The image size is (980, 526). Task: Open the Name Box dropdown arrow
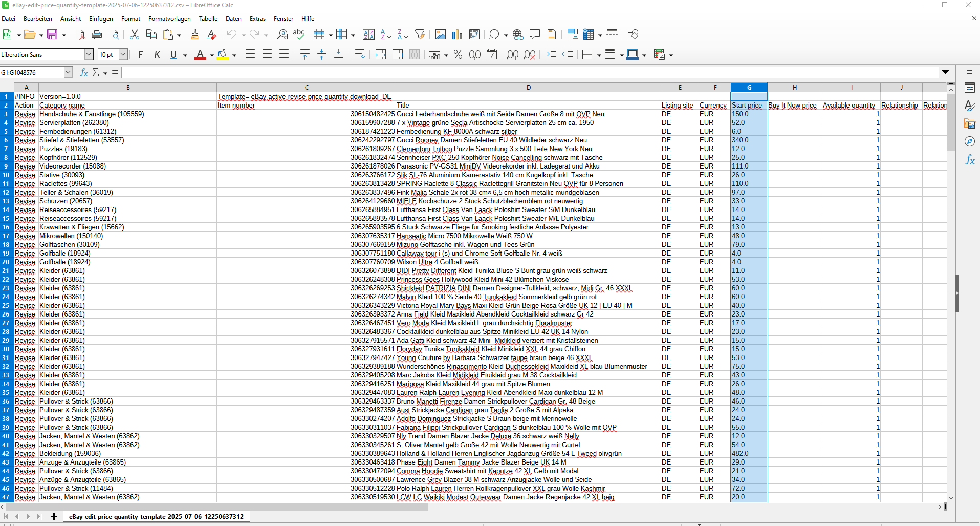(x=68, y=73)
